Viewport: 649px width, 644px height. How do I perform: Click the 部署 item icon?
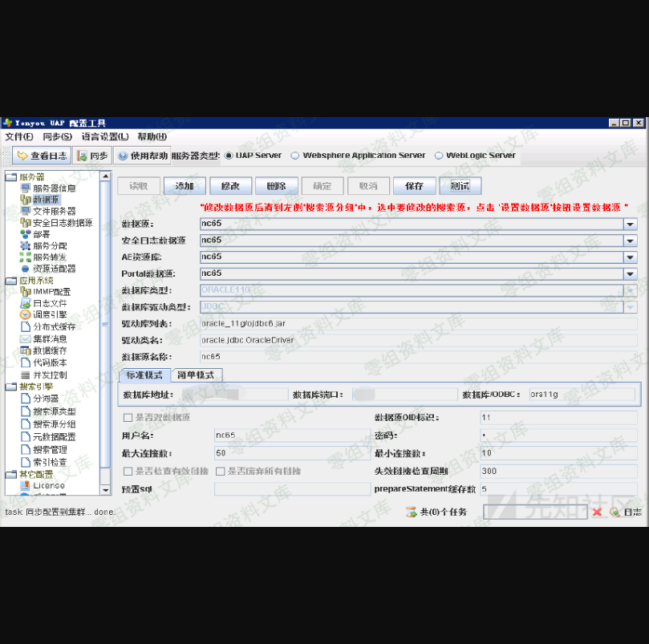click(26, 234)
